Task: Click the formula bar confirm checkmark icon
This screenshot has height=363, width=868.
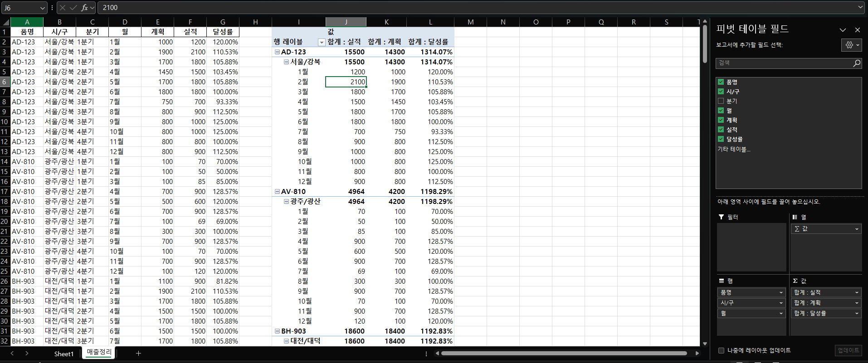Action: pos(73,8)
